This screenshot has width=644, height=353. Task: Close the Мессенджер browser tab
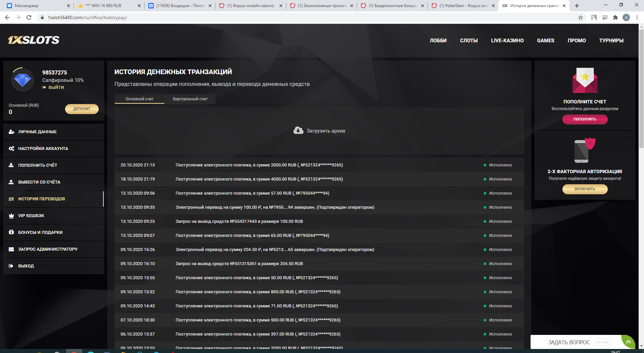(x=68, y=6)
